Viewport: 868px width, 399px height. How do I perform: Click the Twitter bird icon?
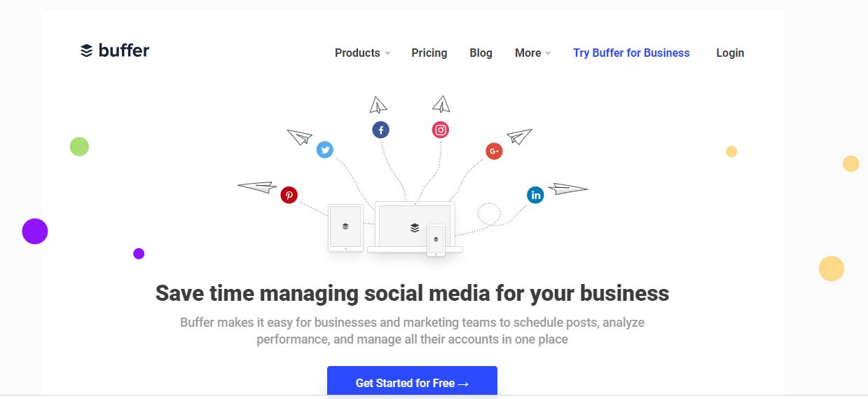click(324, 149)
